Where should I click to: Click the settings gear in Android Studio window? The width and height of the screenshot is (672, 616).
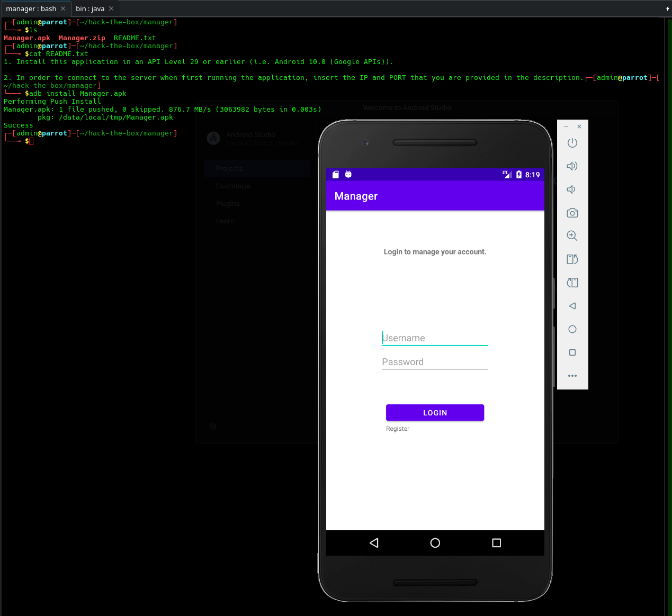click(213, 427)
